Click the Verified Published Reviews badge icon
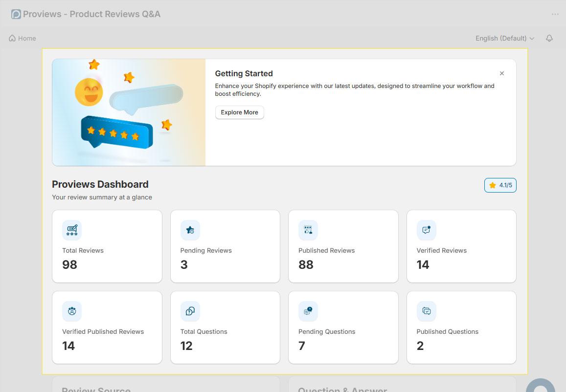The width and height of the screenshot is (566, 392). click(72, 311)
